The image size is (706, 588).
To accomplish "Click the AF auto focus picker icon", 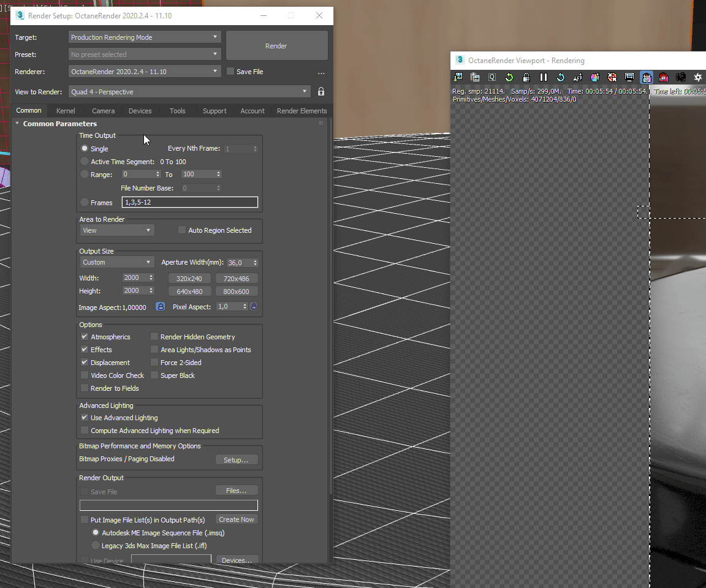I will pos(578,77).
